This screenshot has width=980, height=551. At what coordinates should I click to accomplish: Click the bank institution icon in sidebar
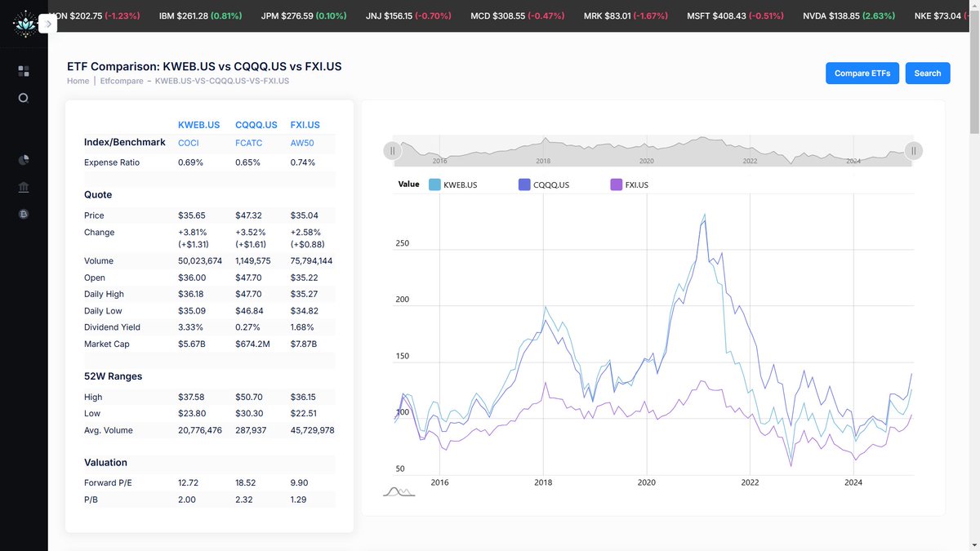(24, 186)
